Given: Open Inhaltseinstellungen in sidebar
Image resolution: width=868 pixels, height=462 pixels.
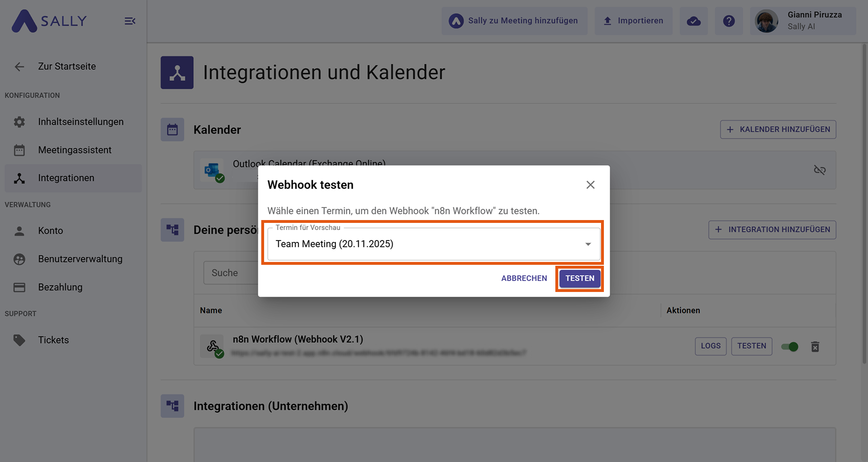Looking at the screenshot, I should tap(80, 122).
